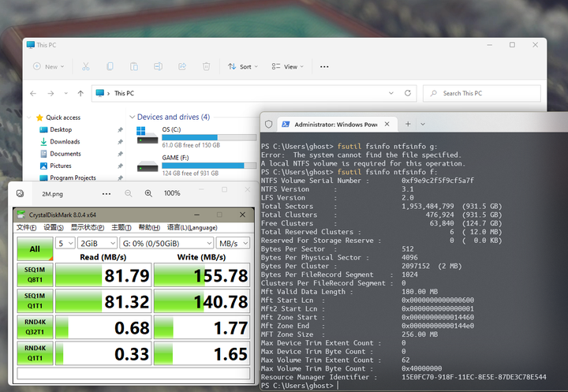Click the OS (C:) capacity usage bar

pyautogui.click(x=209, y=137)
